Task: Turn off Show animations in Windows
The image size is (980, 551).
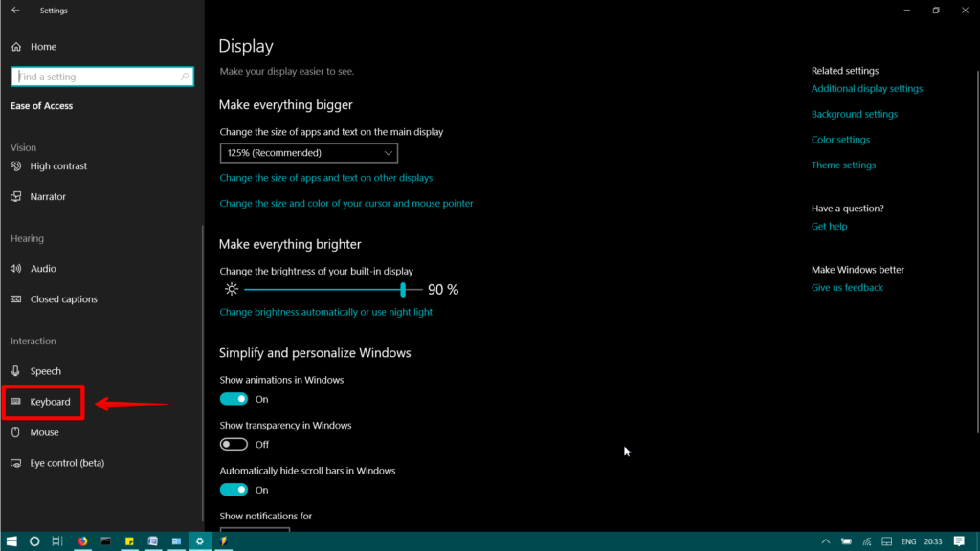Action: (234, 399)
